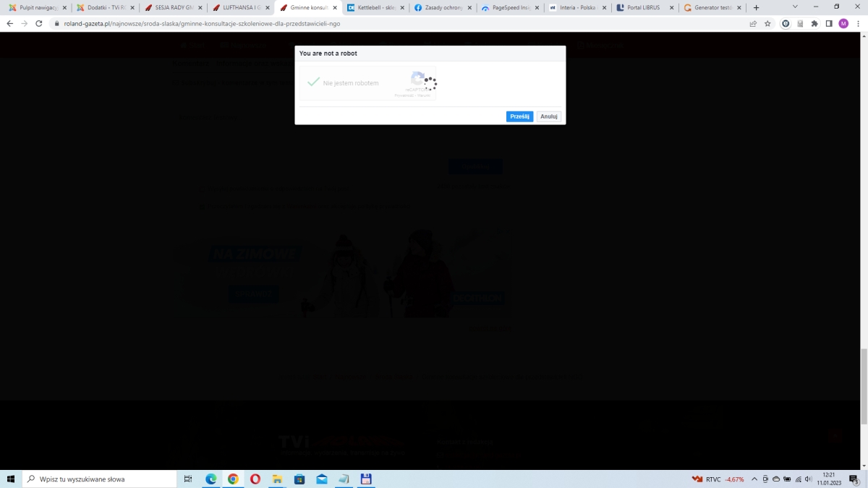Switch to the Kettlebell tab
The width and height of the screenshot is (868, 488).
pos(373,8)
